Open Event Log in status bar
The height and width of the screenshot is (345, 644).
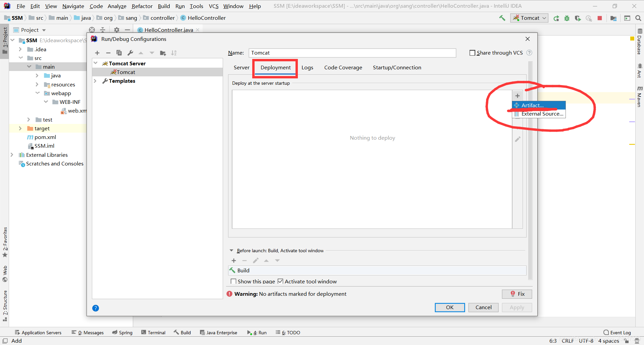(x=617, y=333)
